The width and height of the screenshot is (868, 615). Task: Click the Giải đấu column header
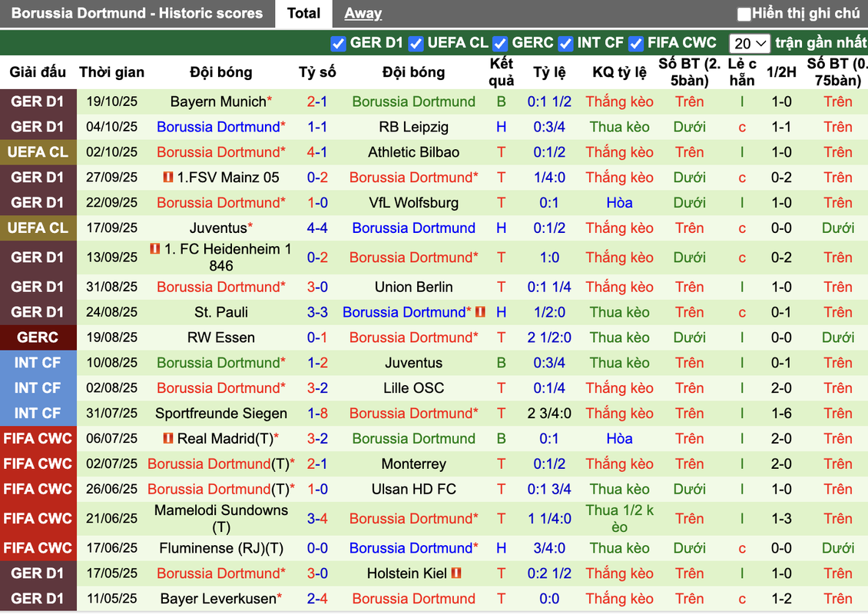point(38,72)
